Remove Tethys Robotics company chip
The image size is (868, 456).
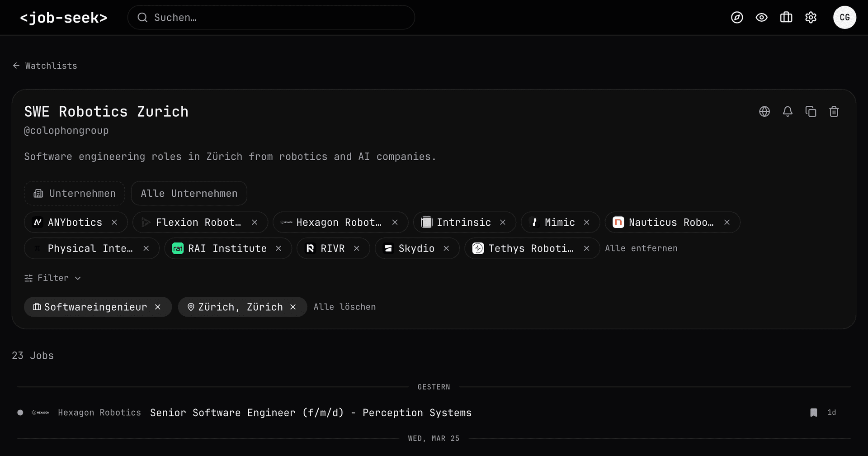point(587,248)
